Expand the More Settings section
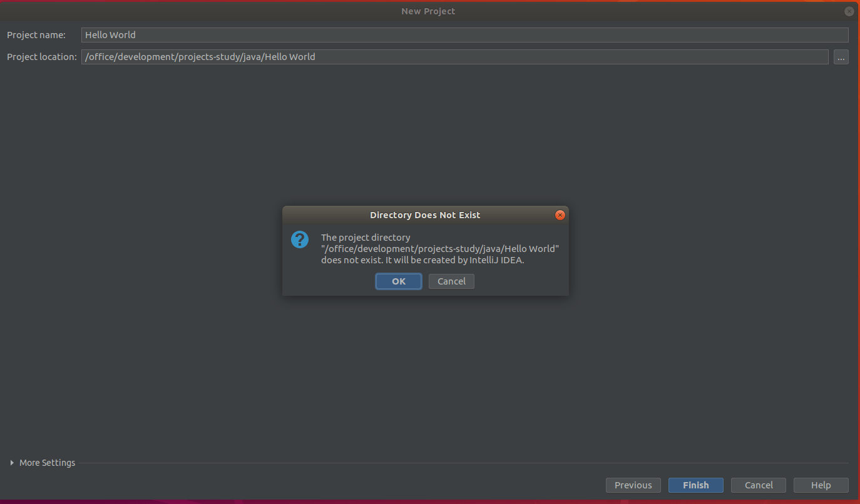Image resolution: width=860 pixels, height=504 pixels. 46,463
